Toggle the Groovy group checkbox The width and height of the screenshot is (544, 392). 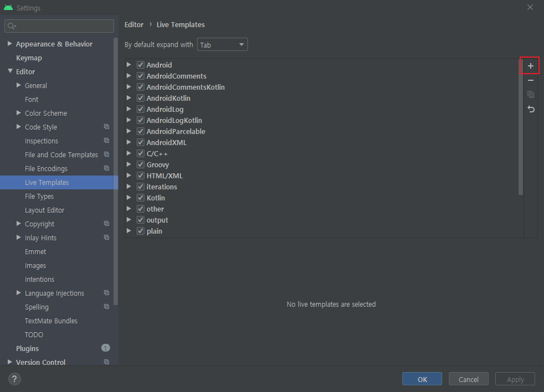pyautogui.click(x=141, y=164)
